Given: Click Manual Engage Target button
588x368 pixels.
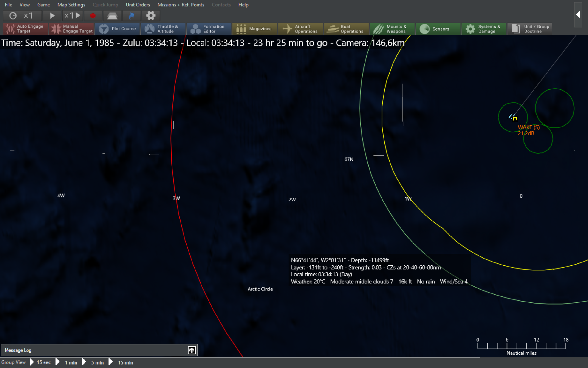Looking at the screenshot, I should tap(71, 29).
